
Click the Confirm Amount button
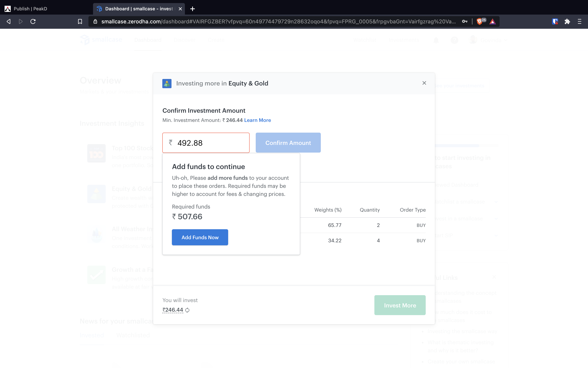(x=288, y=143)
